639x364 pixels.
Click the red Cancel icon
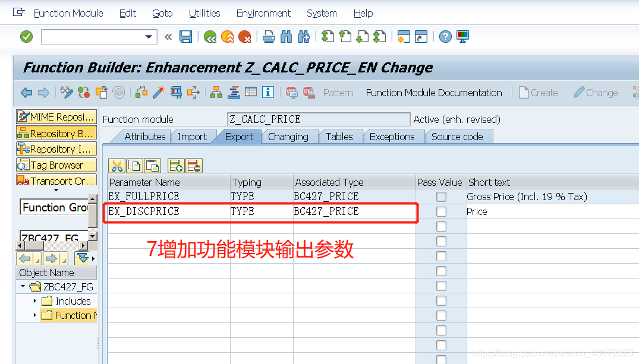coord(244,37)
